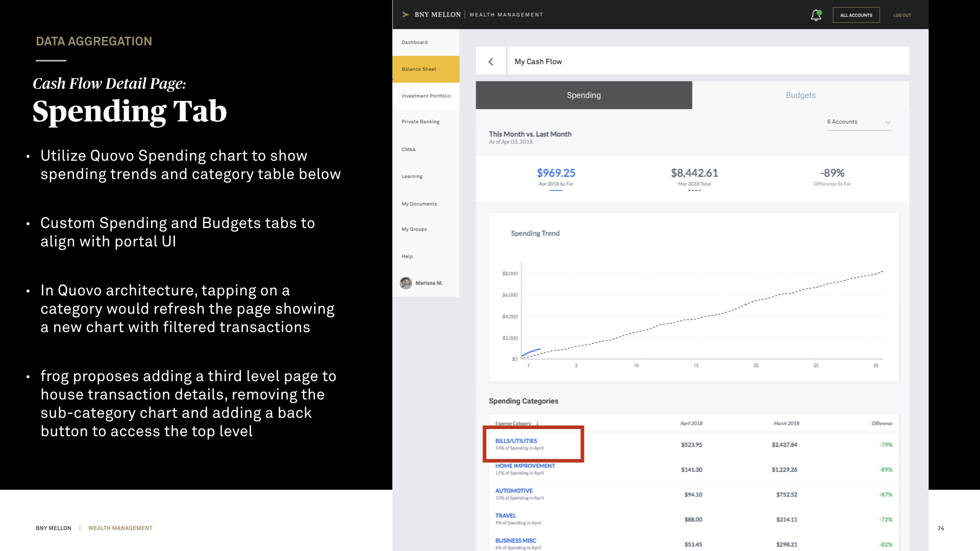Click the blue current-month trend line
The image size is (980, 551).
tap(531, 352)
